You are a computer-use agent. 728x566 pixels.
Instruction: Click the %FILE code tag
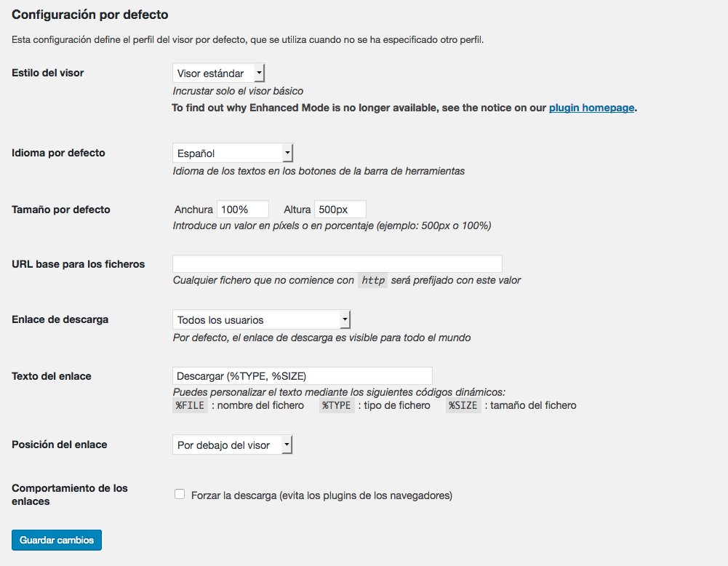tap(189, 405)
